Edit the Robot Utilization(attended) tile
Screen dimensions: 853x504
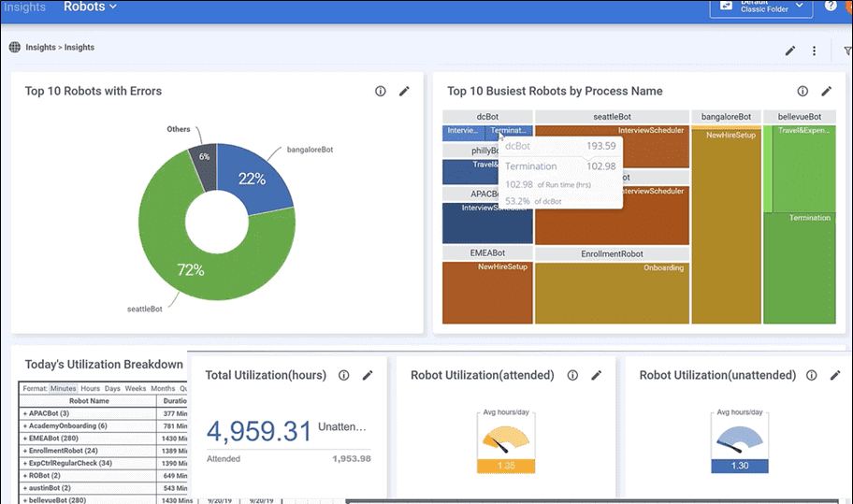point(596,375)
